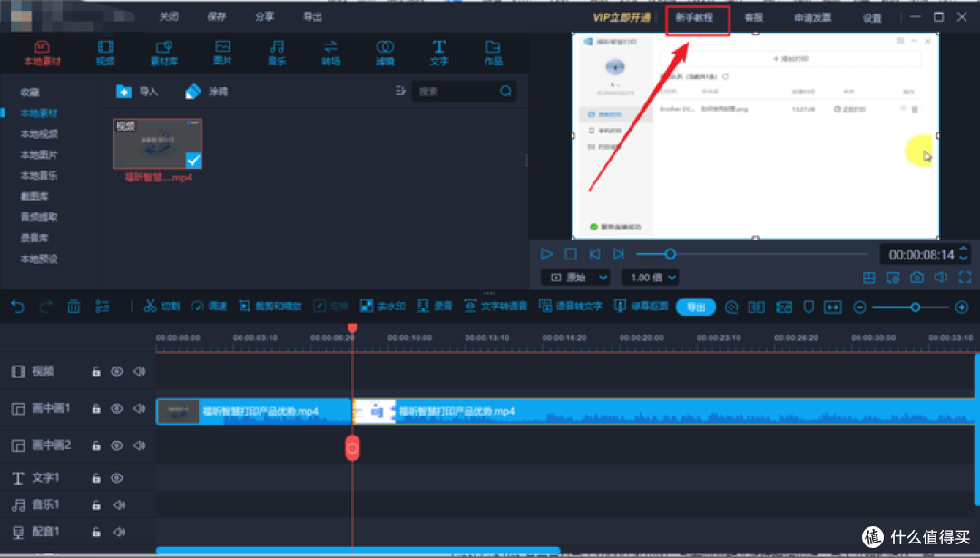980x558 pixels.
Task: Undo the last edit
Action: pos(17,307)
